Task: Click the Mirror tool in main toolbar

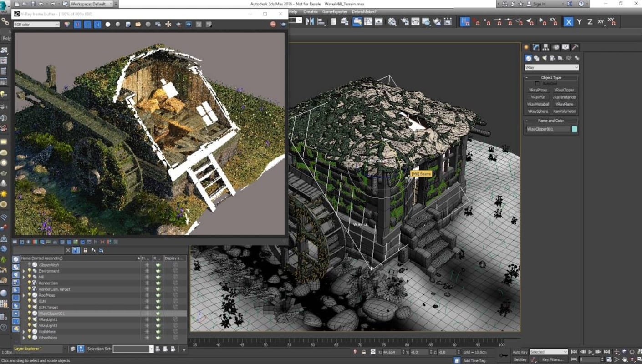Action: (311, 21)
